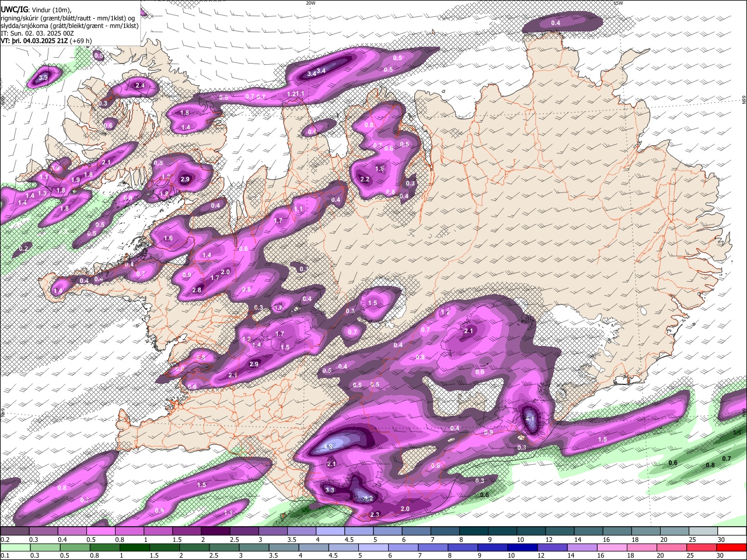The image size is (747, 560).
Task: Click the 'slydda/snjókoma' legend description line
Action: [69, 26]
